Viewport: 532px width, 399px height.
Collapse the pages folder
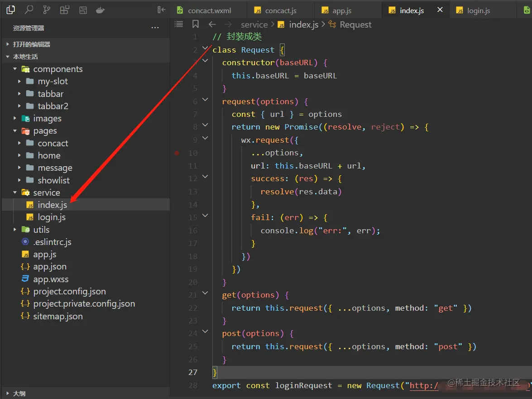tap(85, 130)
